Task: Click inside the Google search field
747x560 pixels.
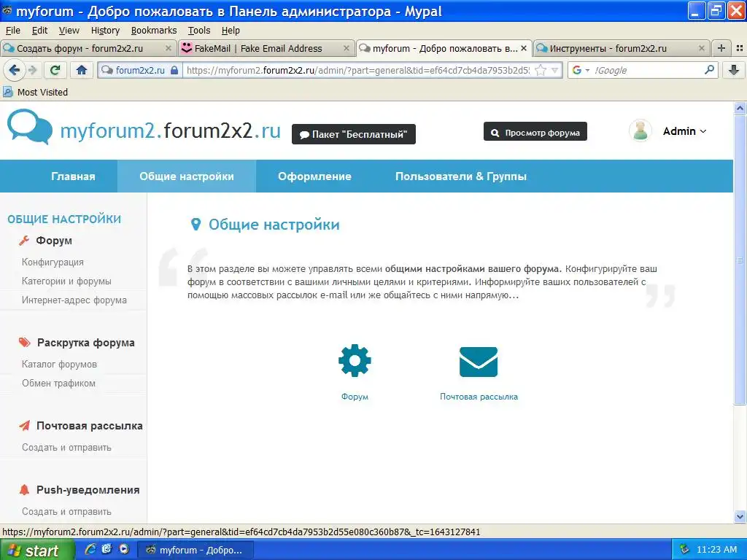Action: [x=647, y=71]
